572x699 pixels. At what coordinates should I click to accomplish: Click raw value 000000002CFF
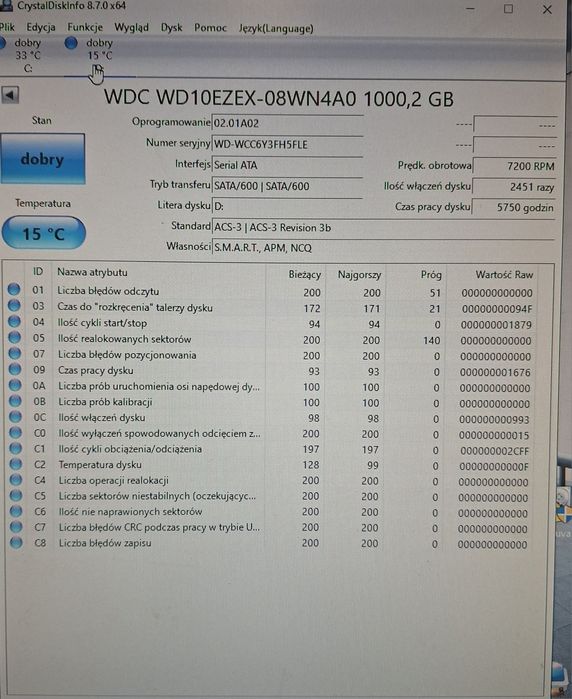494,451
